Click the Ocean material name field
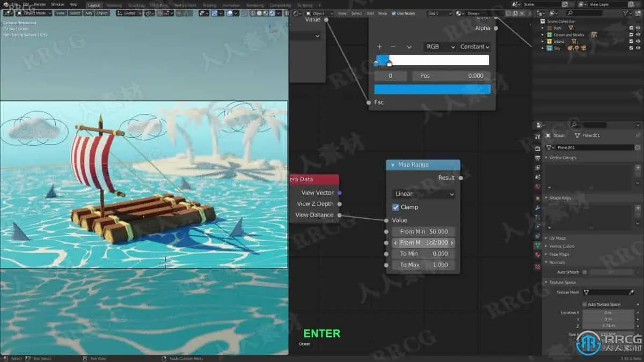Viewport: 644px width, 362px height. (x=485, y=13)
